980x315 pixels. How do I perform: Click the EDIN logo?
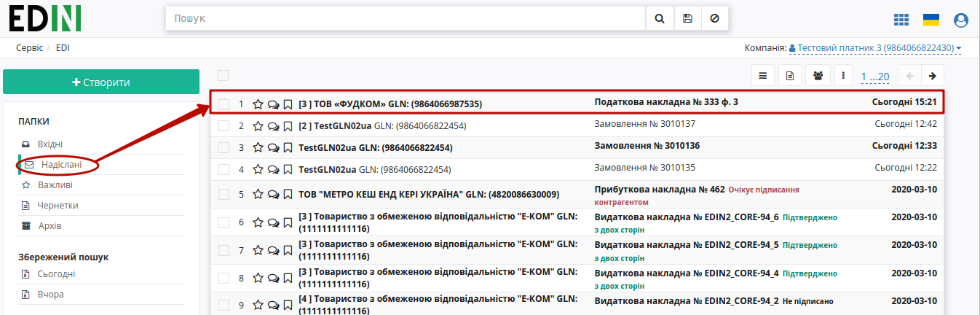pyautogui.click(x=45, y=18)
